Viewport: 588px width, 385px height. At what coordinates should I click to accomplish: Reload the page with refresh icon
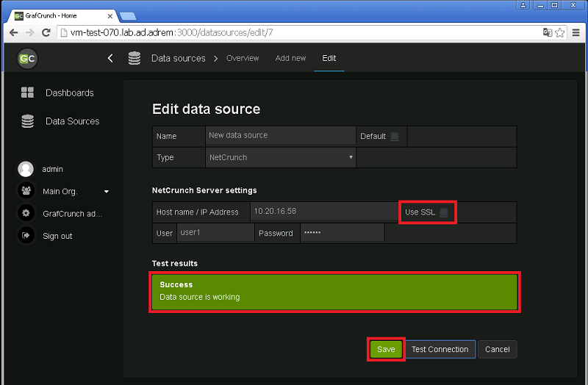[46, 32]
